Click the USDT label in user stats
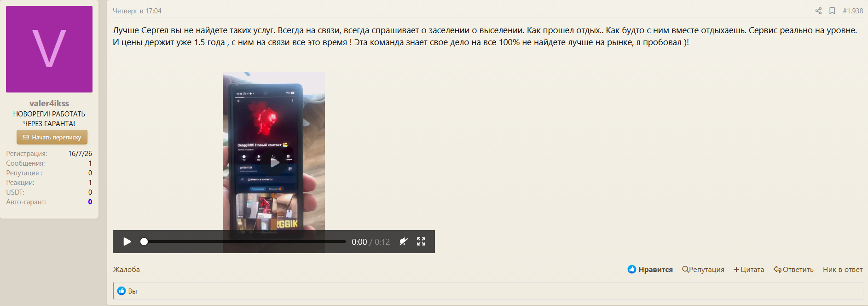 point(15,192)
